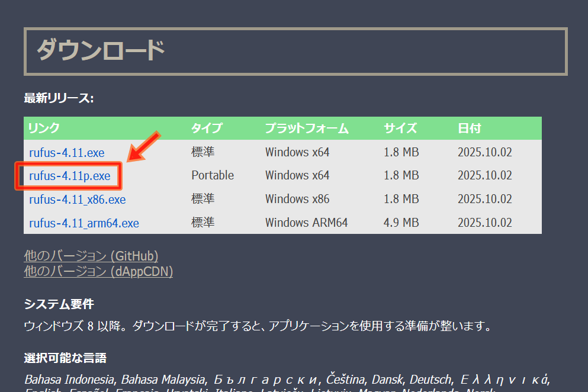Click the highlighted rufus-4.11p.exe portable link
Image resolution: width=588 pixels, height=392 pixels.
pyautogui.click(x=69, y=176)
